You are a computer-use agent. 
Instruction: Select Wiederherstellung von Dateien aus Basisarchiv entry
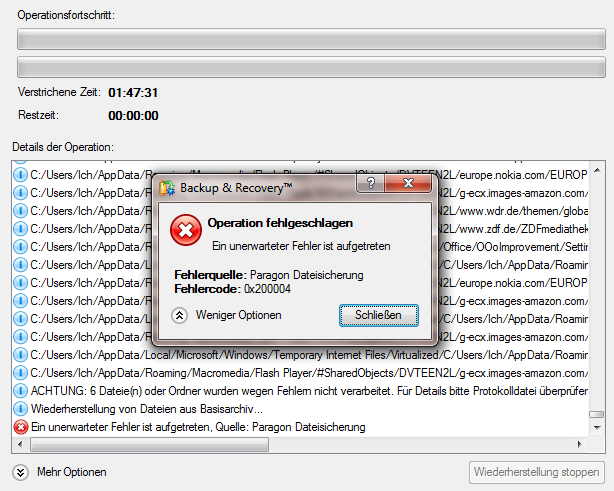301,409
